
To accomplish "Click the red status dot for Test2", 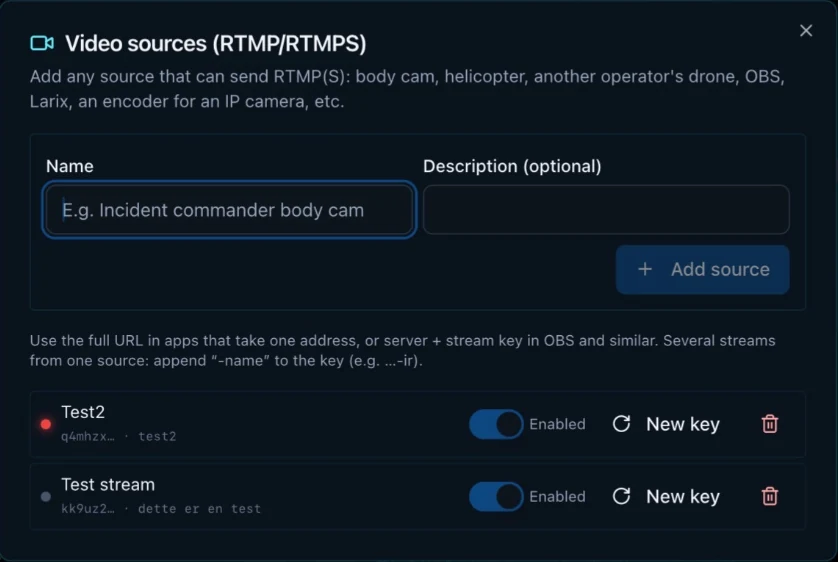I will pyautogui.click(x=46, y=424).
